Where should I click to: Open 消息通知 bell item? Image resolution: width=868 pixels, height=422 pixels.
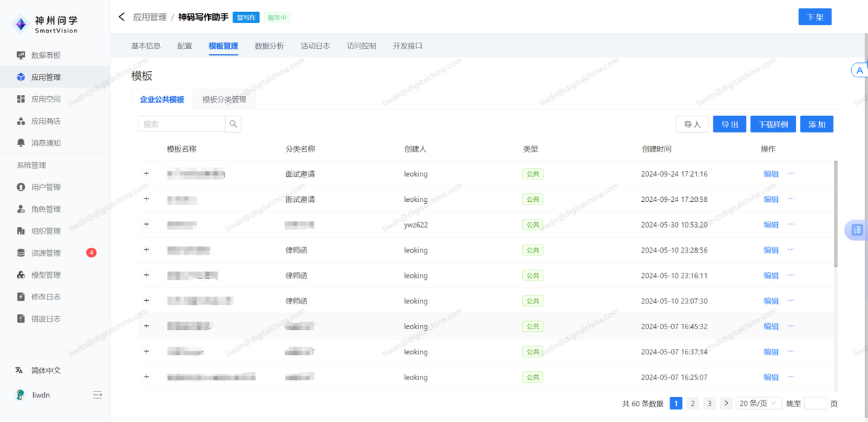coord(45,143)
